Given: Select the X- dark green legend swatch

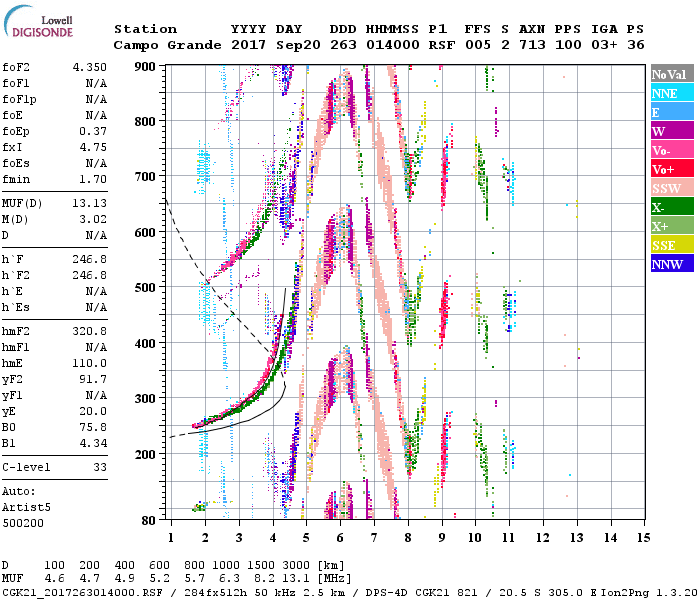Looking at the screenshot, I should [672, 207].
